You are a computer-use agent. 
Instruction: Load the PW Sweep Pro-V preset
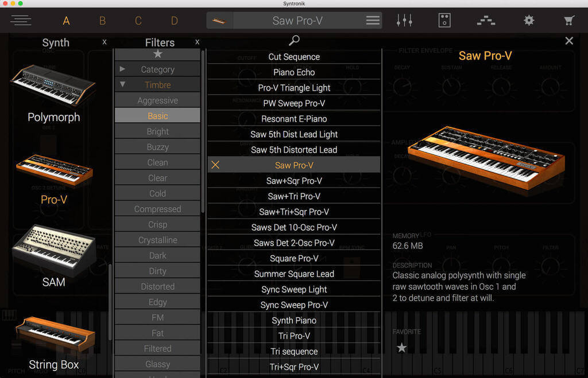294,103
